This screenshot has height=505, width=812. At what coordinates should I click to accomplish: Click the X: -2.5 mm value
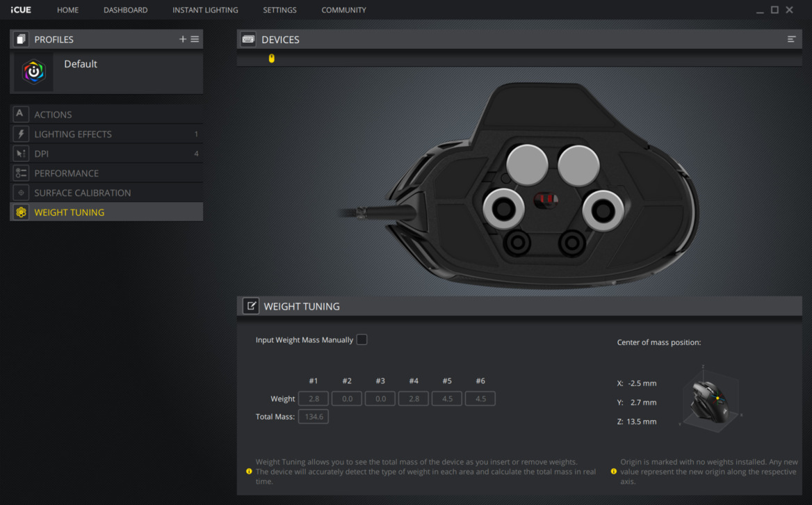[642, 383]
